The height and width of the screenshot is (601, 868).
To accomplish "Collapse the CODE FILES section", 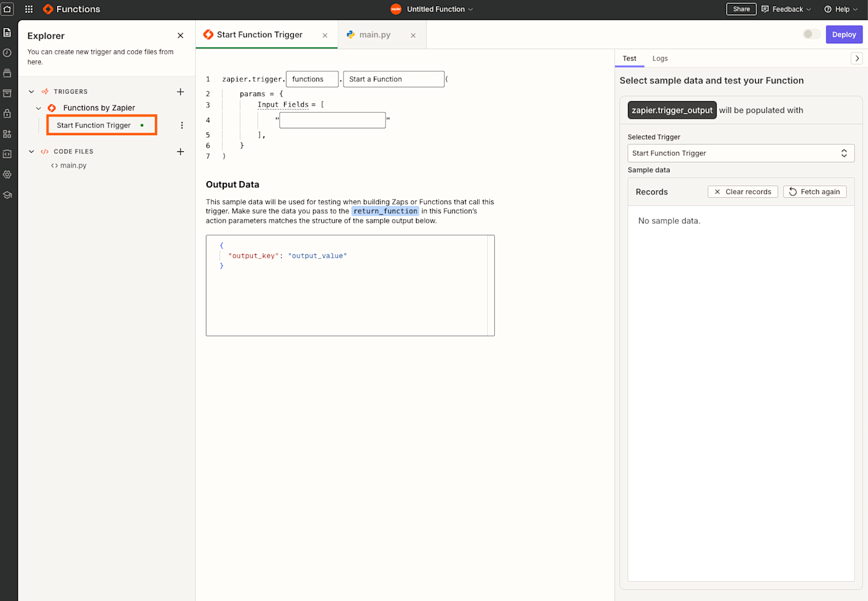I will point(32,151).
